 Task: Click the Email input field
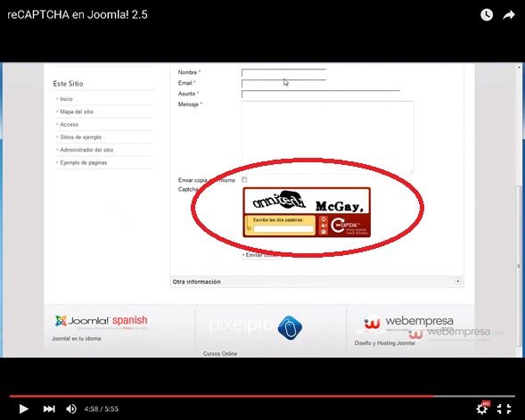click(284, 84)
